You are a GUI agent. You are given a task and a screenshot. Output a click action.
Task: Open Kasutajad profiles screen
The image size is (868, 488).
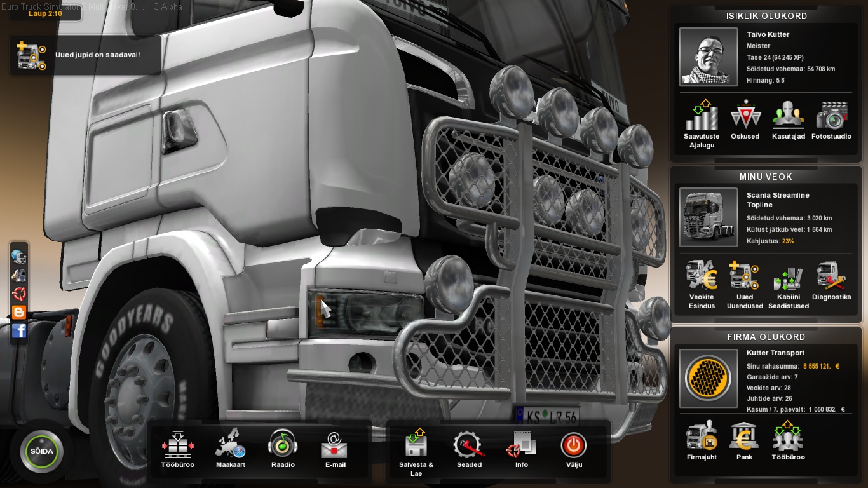[x=789, y=120]
